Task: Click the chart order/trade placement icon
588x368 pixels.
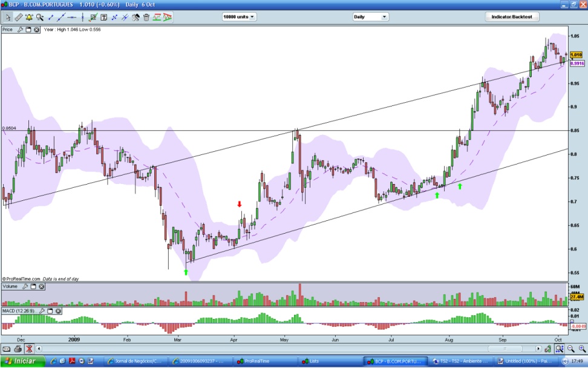Action: click(x=93, y=18)
